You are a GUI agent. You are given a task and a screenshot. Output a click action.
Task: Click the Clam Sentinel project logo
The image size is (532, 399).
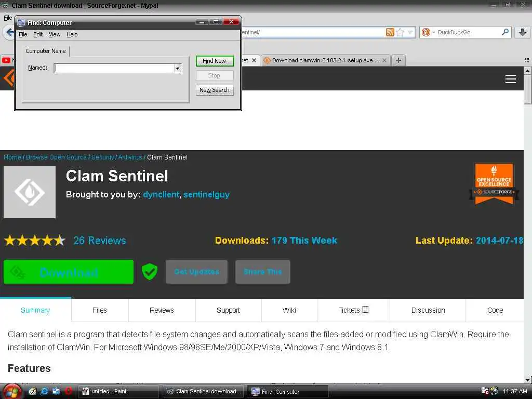click(x=30, y=192)
